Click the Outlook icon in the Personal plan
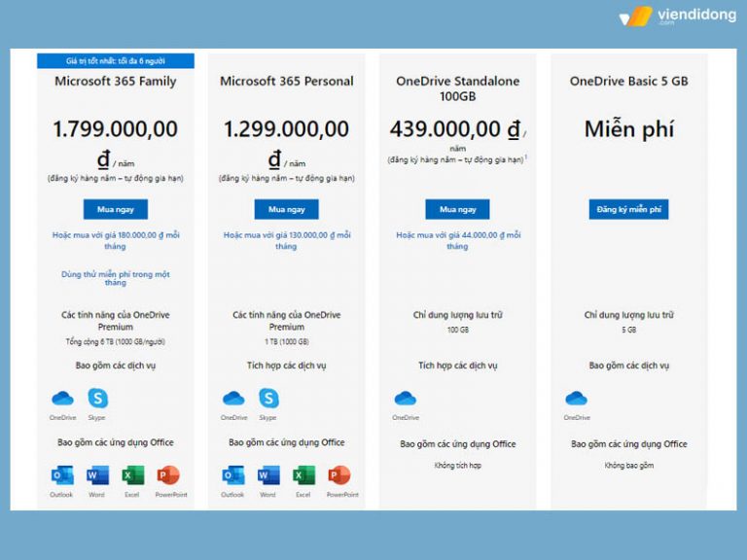The height and width of the screenshot is (560, 747). (233, 475)
